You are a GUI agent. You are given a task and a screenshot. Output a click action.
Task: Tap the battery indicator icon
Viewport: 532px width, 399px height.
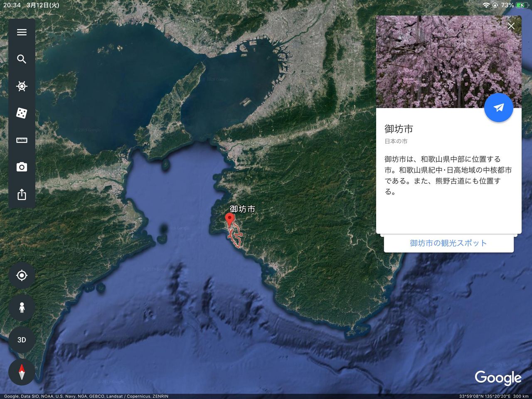click(522, 5)
